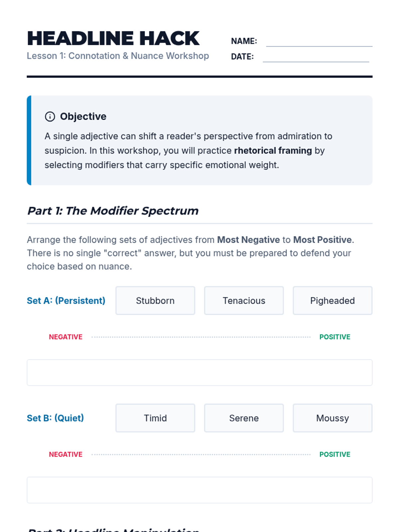Click the Set A answer box
This screenshot has width=399, height=532.
point(199,372)
